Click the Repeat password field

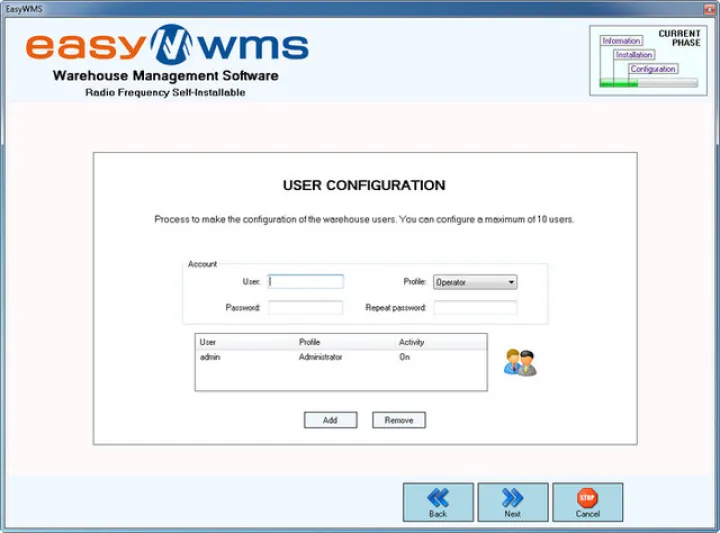pyautogui.click(x=475, y=308)
